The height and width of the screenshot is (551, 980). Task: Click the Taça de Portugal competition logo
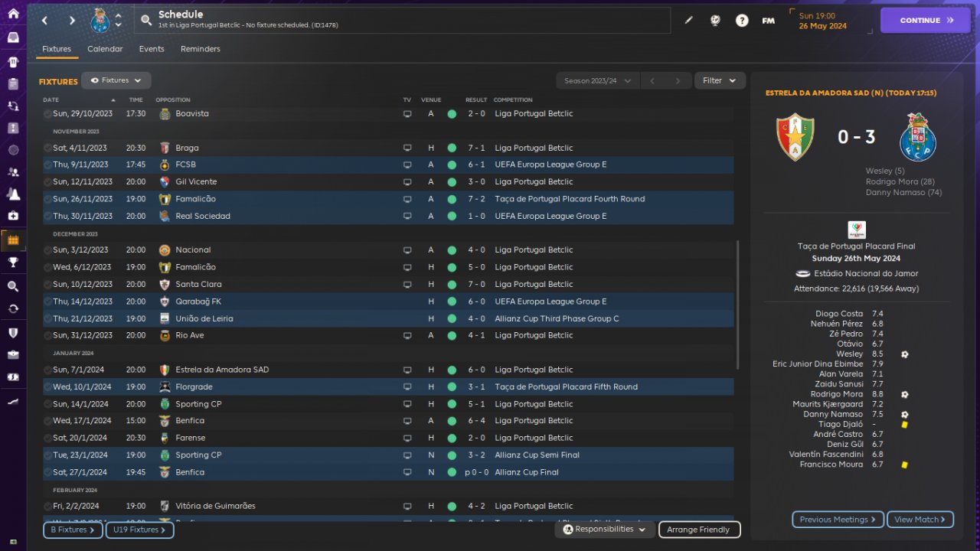857,230
